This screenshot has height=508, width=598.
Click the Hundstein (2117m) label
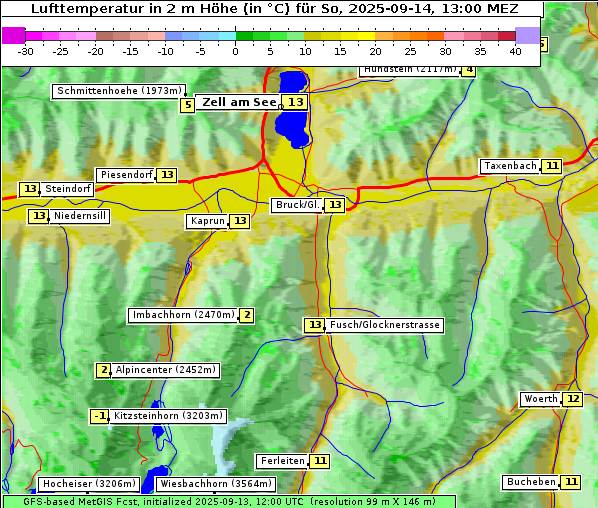[410, 71]
